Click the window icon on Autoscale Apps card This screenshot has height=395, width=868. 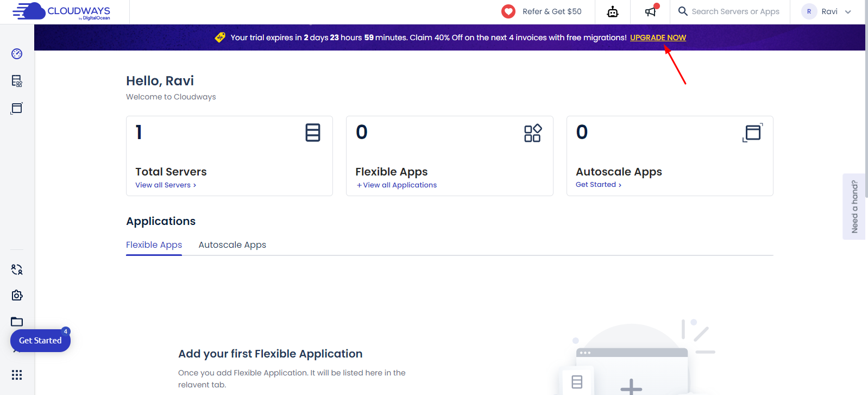click(753, 133)
